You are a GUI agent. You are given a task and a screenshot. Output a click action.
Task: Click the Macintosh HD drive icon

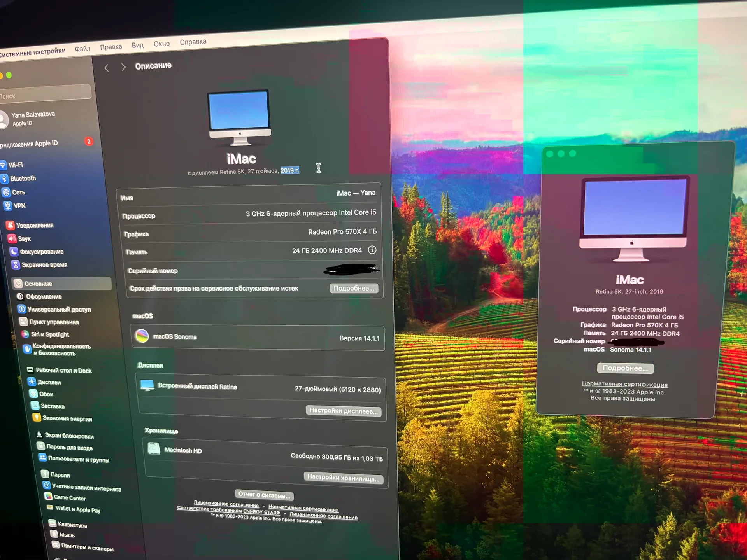154,449
